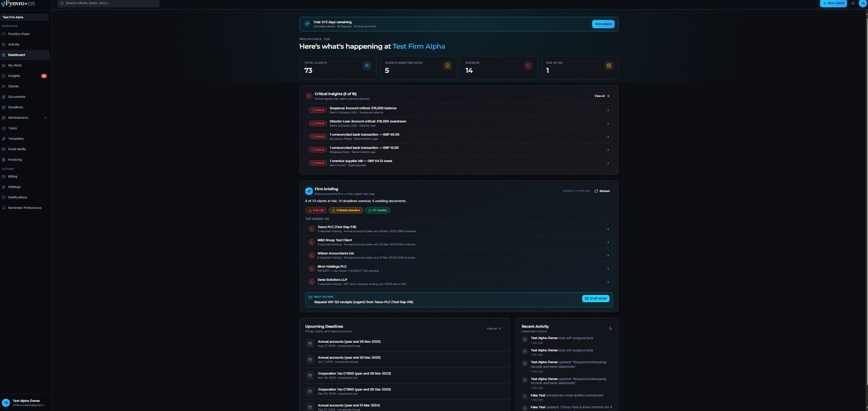The width and height of the screenshot is (868, 411).
Task: Open overdue supplier bill insight arrow
Action: (x=608, y=163)
